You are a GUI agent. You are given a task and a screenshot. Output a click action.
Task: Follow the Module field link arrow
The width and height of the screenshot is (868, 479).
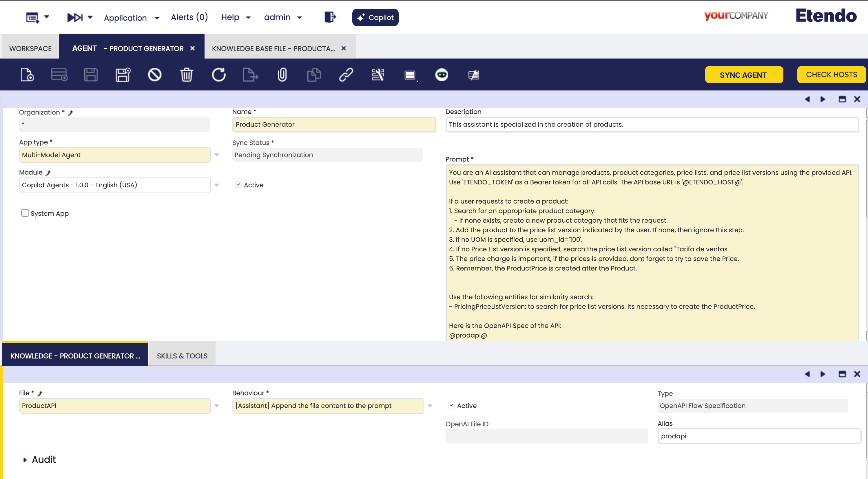48,173
